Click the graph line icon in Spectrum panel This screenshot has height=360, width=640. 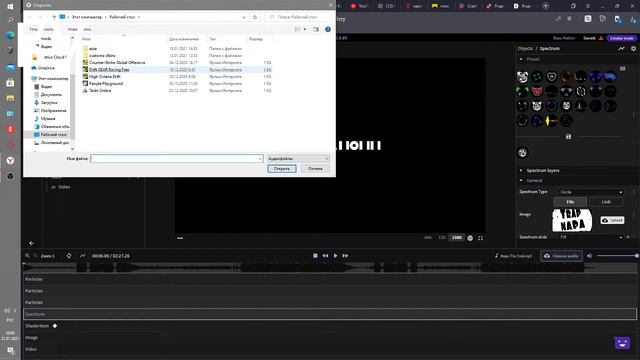click(621, 48)
